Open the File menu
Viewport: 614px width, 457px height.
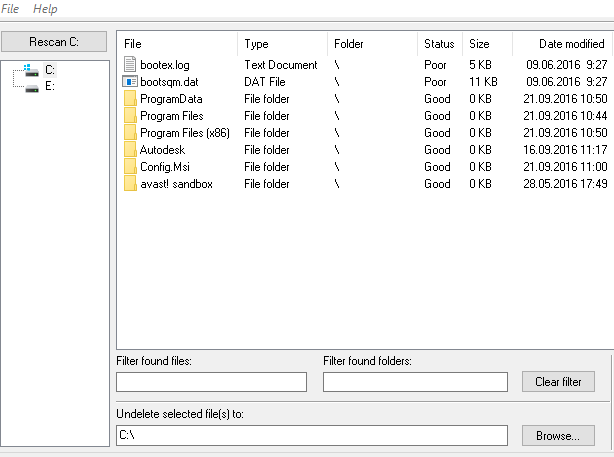coord(9,9)
